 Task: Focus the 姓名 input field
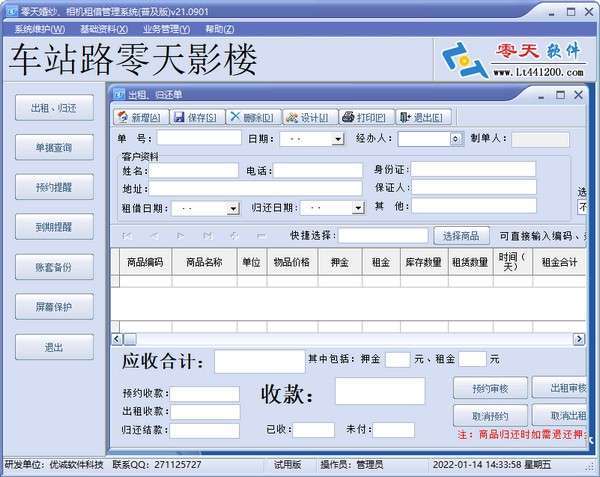tap(194, 170)
